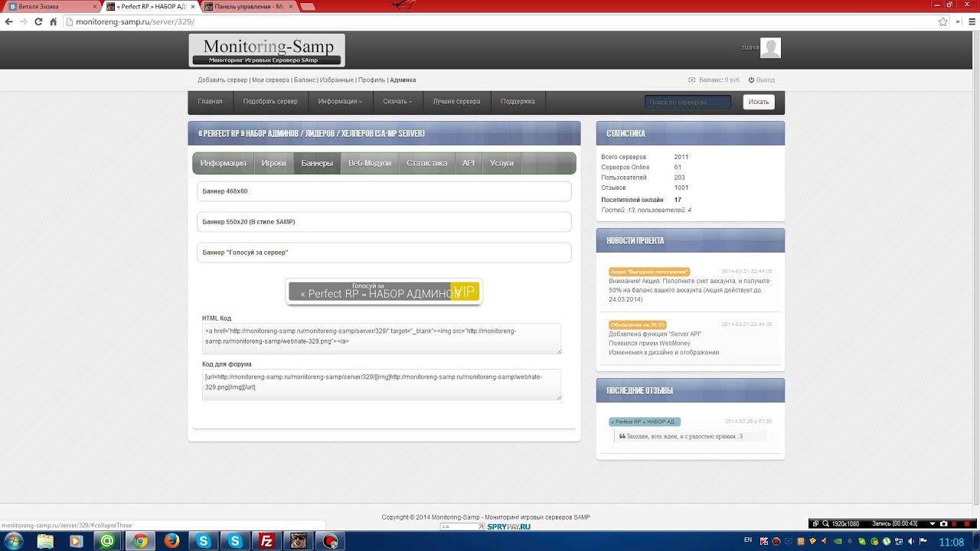The width and height of the screenshot is (980, 551).
Task: Reload the current page
Action: 38,22
